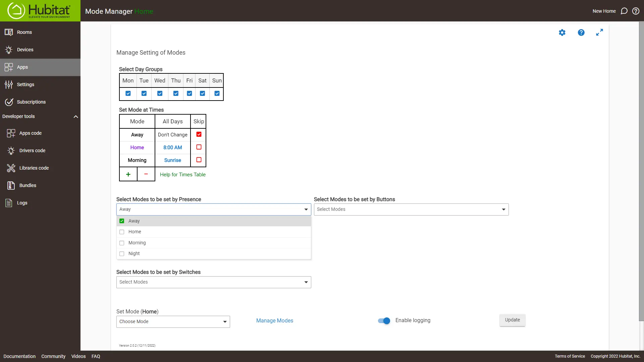Click the Update button

point(512,319)
